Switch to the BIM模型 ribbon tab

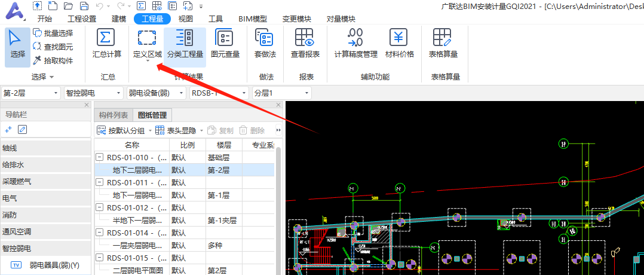pyautogui.click(x=253, y=19)
